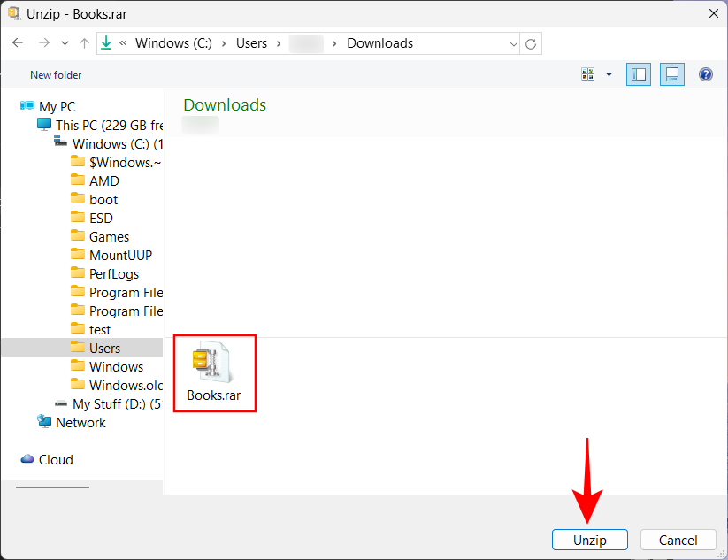Open the help question mark icon

pyautogui.click(x=706, y=74)
